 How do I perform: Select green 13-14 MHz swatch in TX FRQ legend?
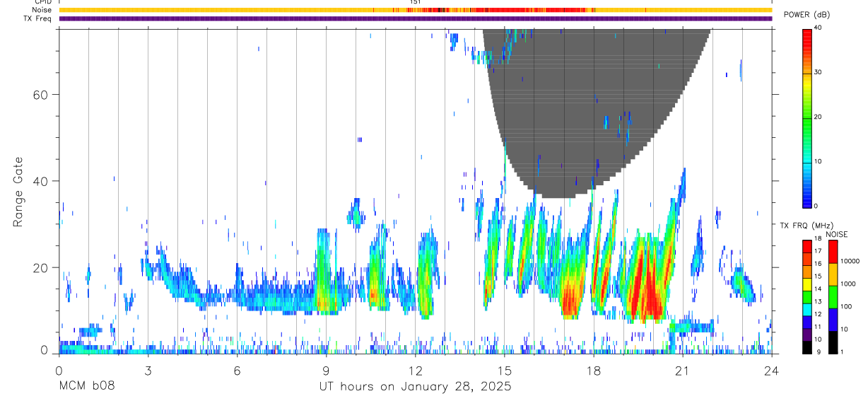tap(807, 296)
